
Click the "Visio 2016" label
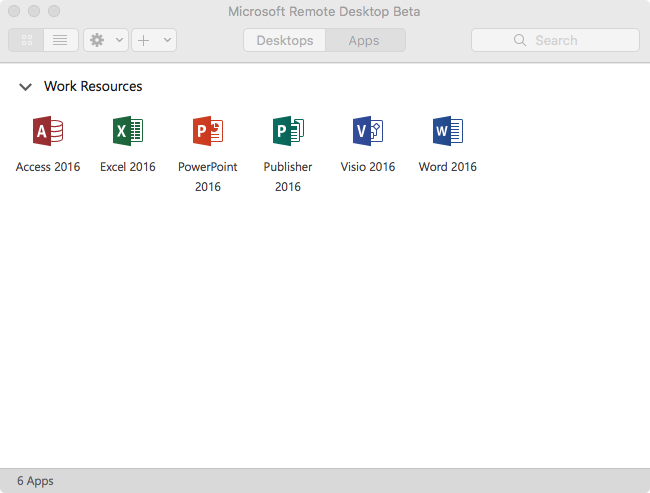pyautogui.click(x=368, y=167)
